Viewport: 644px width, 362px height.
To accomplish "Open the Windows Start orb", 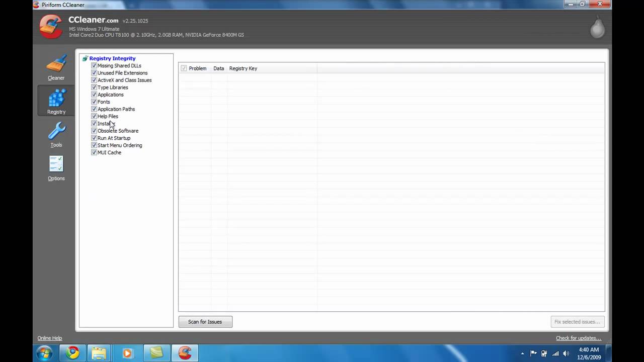I will 44,353.
